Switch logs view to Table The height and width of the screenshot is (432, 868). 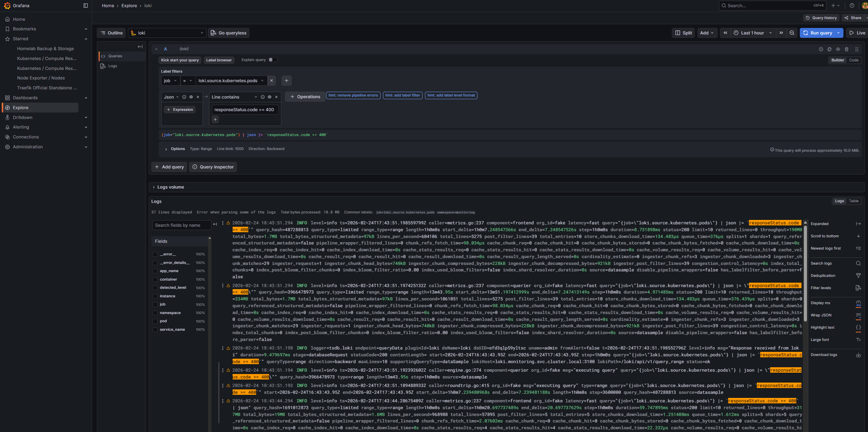pyautogui.click(x=854, y=201)
